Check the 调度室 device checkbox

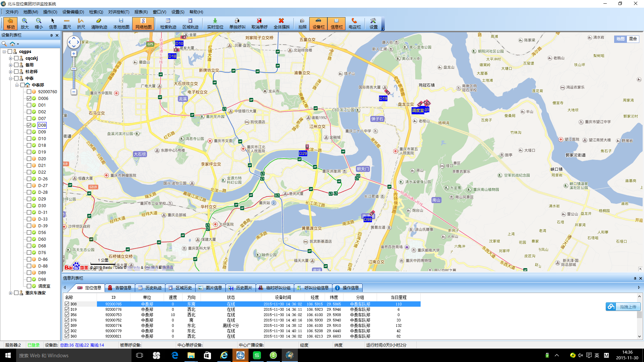[29, 286]
